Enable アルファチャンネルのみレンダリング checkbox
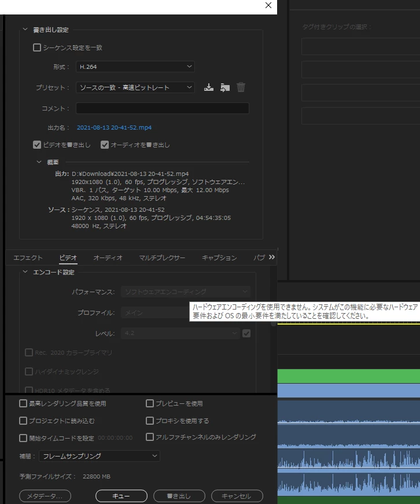Viewport: 420px width, 504px height. pyautogui.click(x=150, y=437)
